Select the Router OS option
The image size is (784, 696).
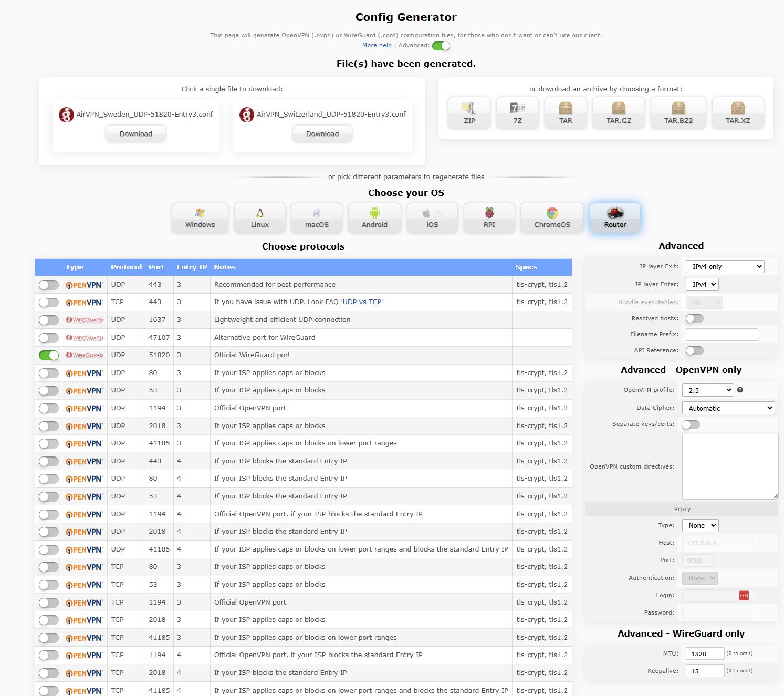[615, 218]
